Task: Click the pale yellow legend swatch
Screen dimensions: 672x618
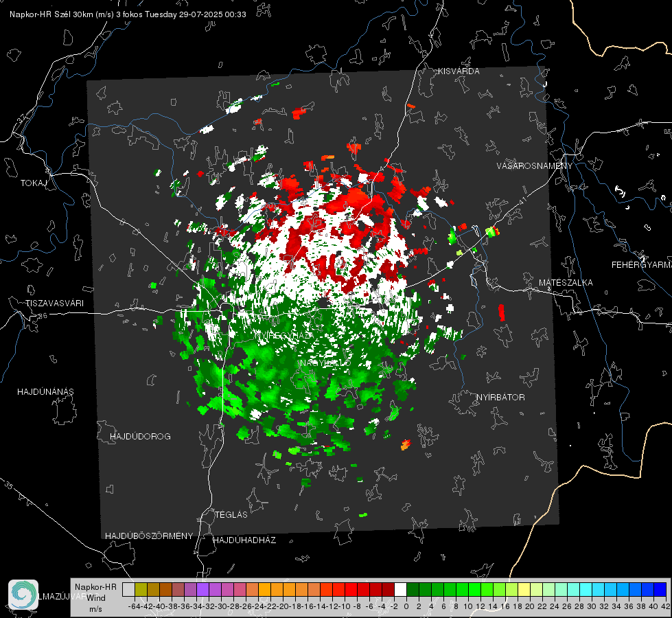Action: [524, 589]
